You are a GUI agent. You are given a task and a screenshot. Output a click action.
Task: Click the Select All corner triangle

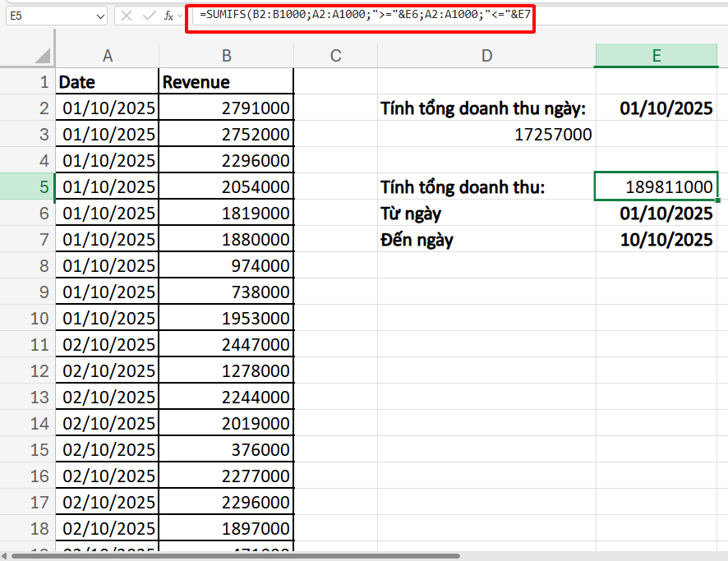pyautogui.click(x=41, y=55)
